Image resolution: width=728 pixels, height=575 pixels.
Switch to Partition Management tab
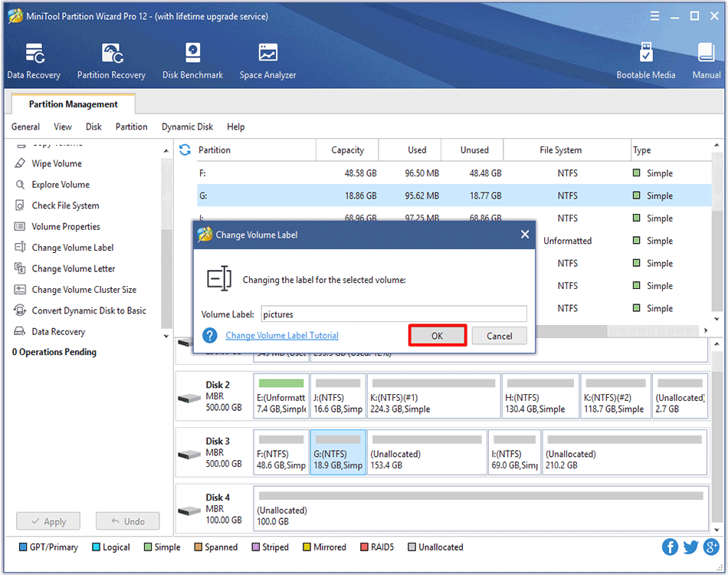click(x=74, y=104)
